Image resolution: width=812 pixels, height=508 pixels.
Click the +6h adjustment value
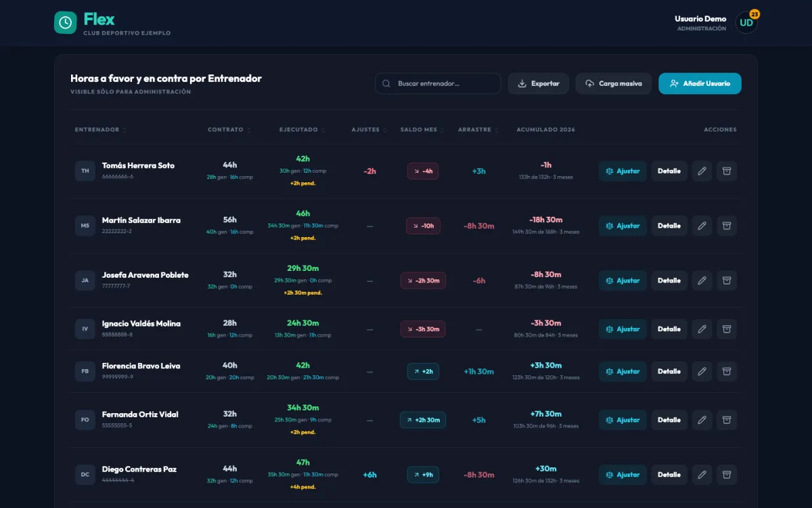(369, 475)
